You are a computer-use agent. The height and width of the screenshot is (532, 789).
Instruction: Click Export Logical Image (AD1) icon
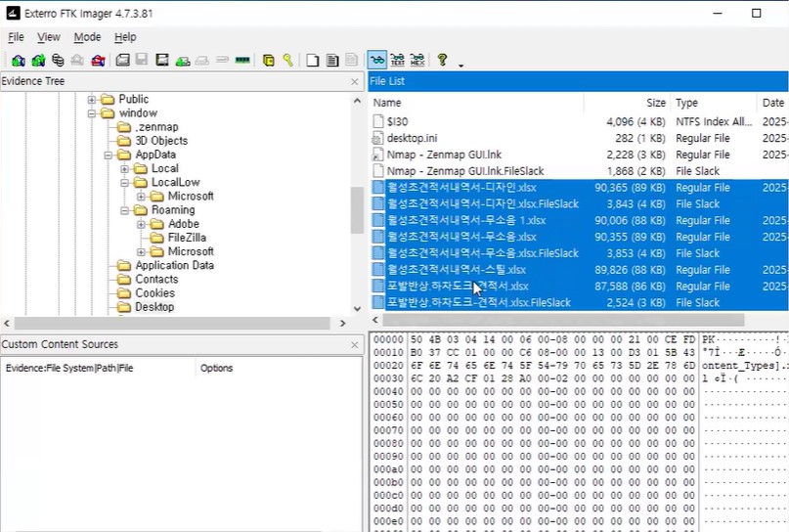point(162,61)
